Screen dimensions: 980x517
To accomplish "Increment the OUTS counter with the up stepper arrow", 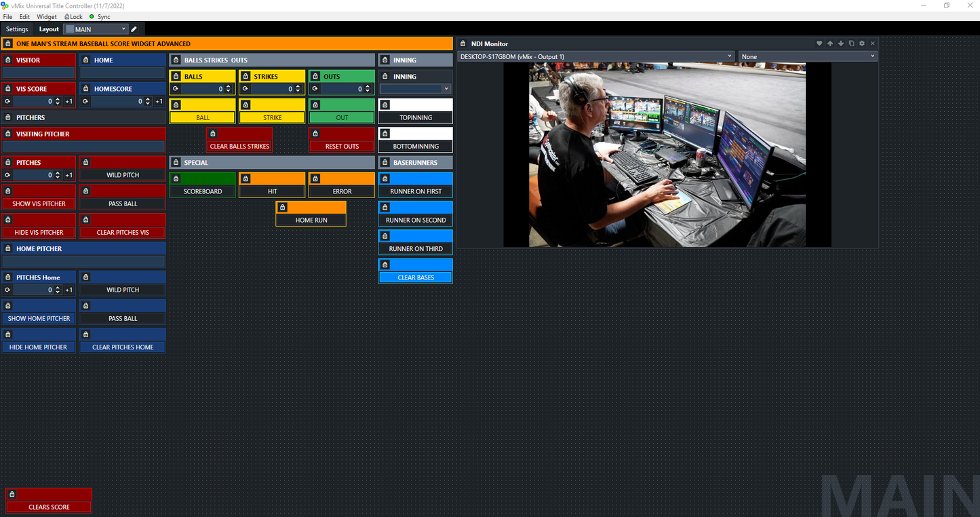I will pos(367,86).
